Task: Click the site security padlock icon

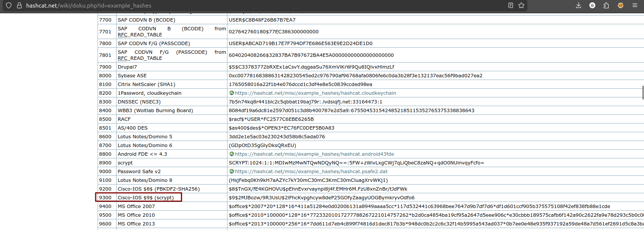Action: (19, 5)
